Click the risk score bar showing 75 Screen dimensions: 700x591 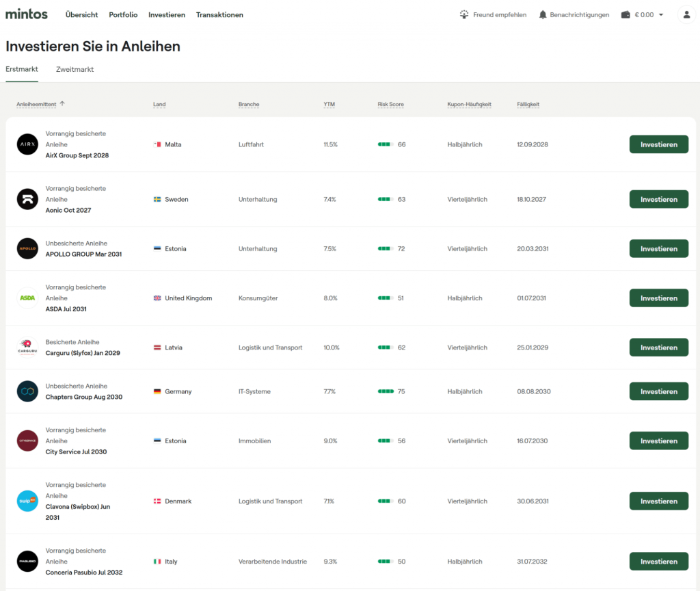click(386, 391)
